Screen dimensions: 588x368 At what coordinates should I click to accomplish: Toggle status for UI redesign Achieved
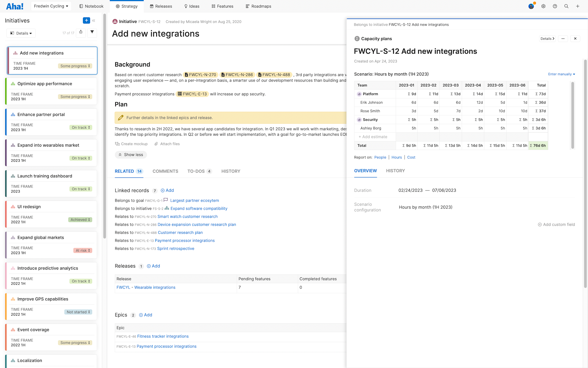click(80, 220)
